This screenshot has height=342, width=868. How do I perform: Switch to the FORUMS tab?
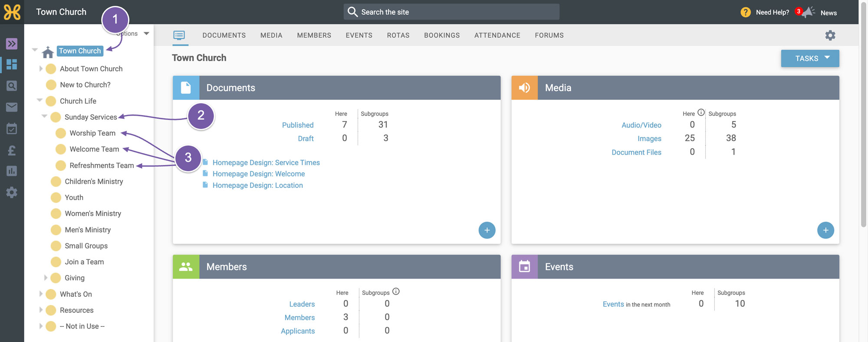coord(549,35)
